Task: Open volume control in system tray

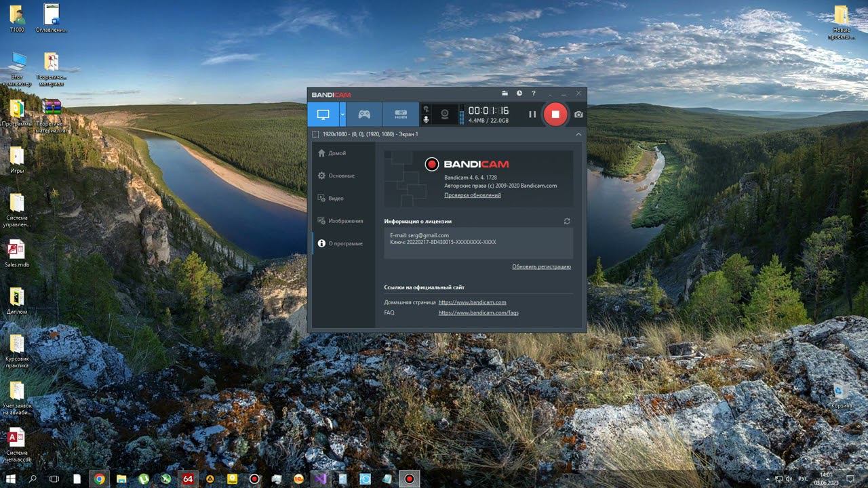Action: tap(789, 479)
